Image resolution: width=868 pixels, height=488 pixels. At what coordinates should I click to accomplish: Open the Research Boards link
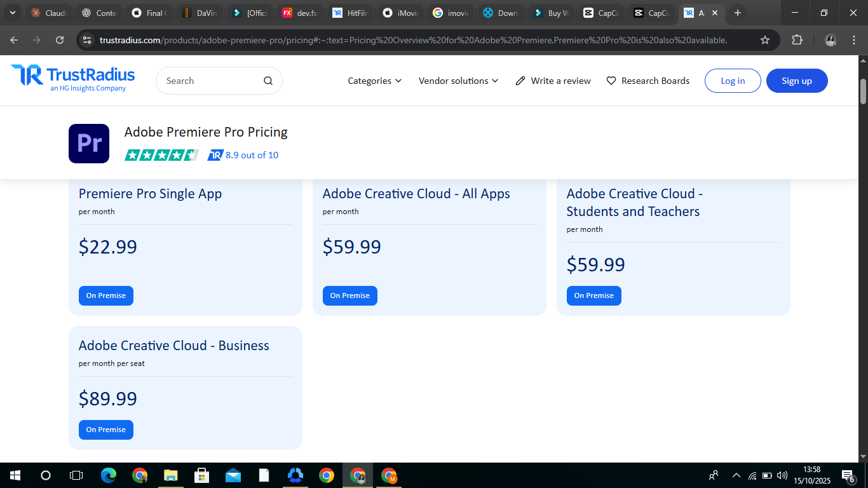[648, 81]
